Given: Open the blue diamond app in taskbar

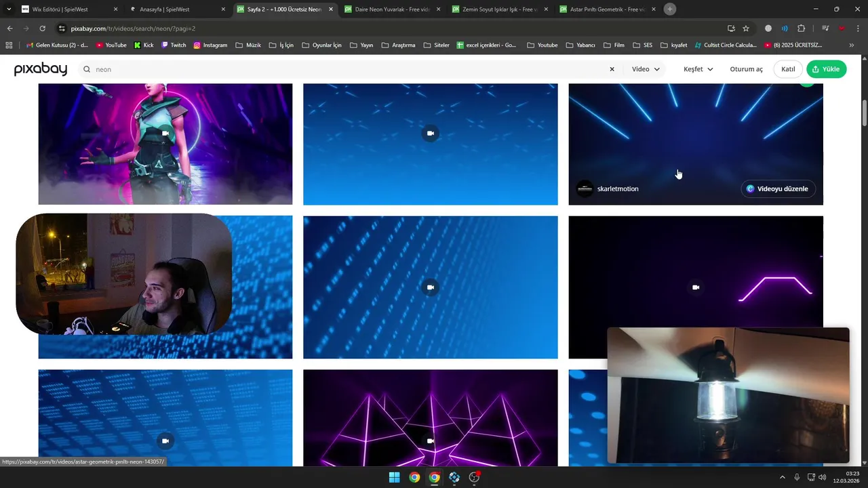Looking at the screenshot, I should click(x=454, y=477).
